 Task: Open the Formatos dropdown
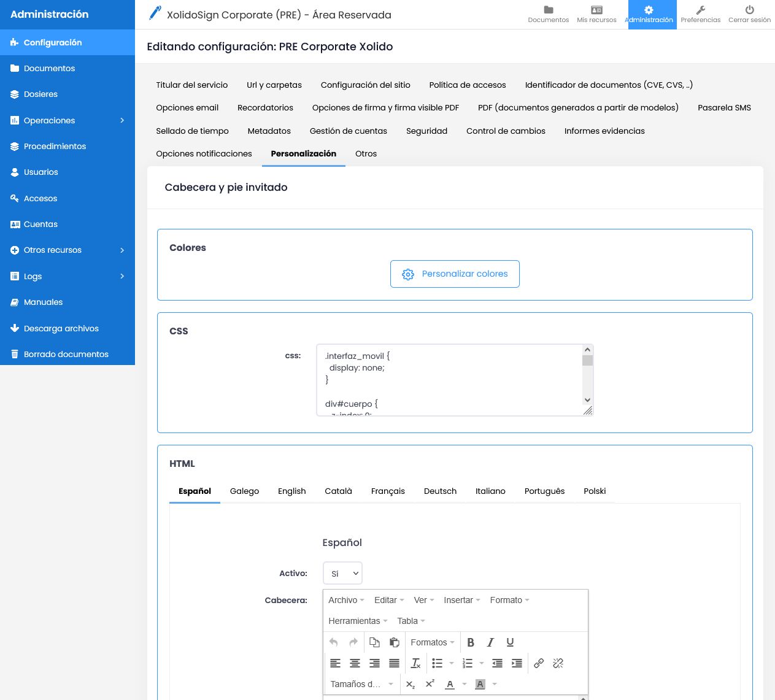[x=432, y=642]
